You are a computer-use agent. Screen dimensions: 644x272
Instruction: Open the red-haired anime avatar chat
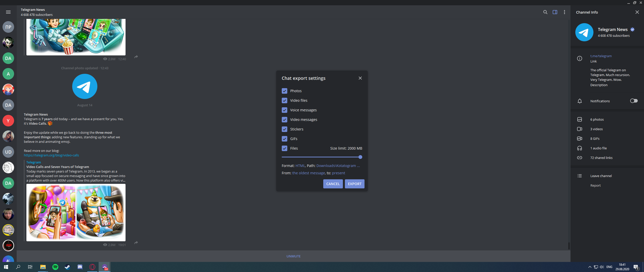[8, 89]
